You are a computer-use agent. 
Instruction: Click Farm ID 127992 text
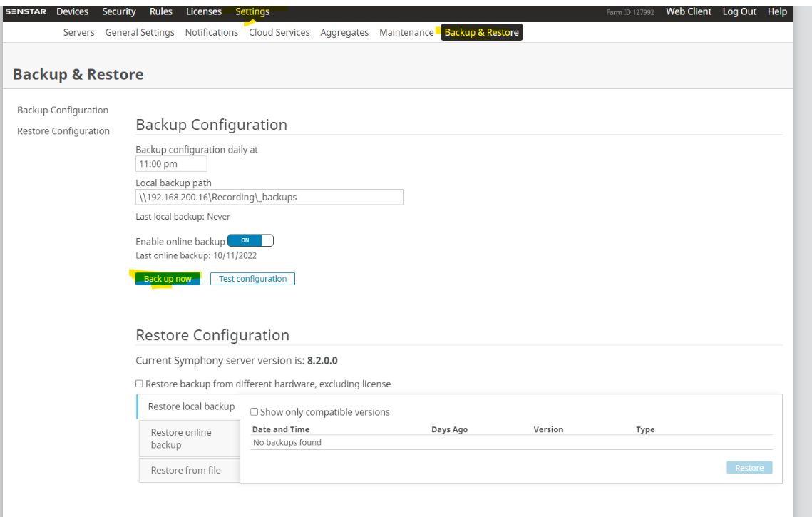(x=630, y=12)
